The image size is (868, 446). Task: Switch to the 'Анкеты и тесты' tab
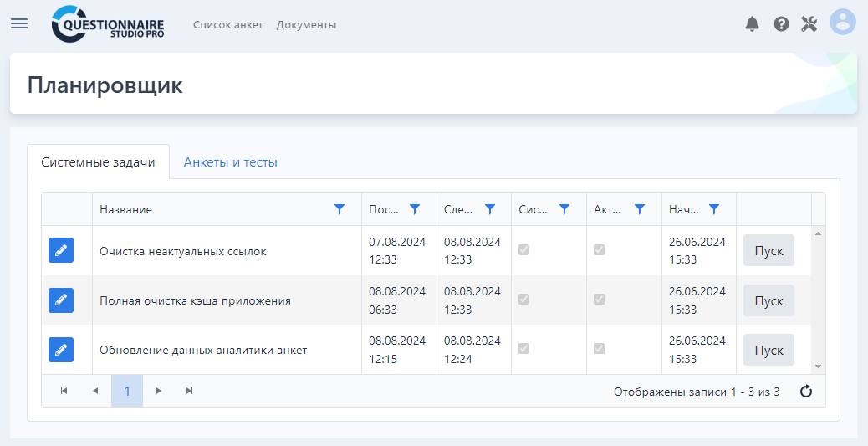pyautogui.click(x=230, y=162)
